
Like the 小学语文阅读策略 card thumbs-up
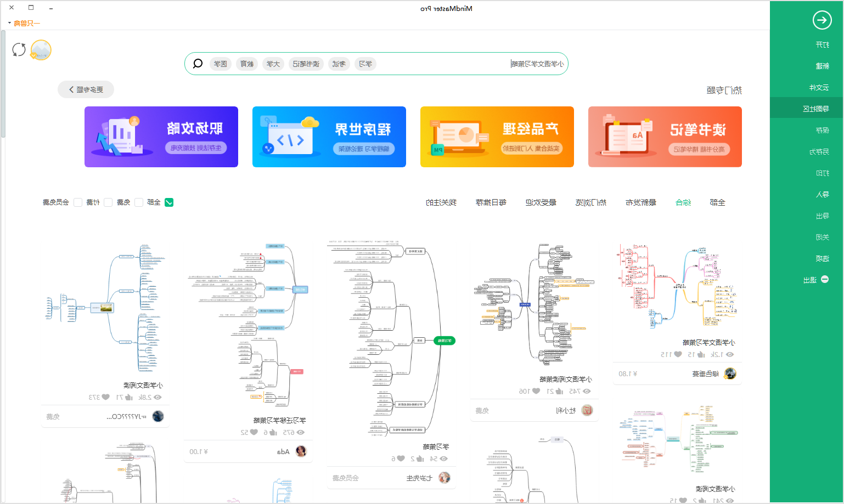coord(559,392)
